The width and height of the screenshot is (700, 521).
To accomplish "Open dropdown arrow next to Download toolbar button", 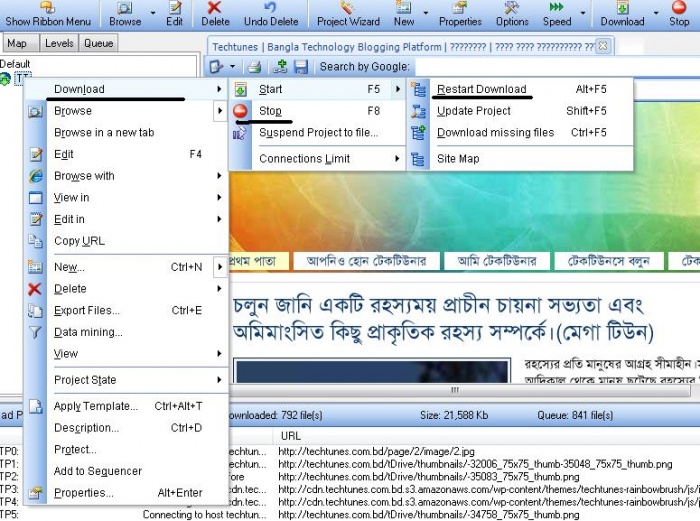I will point(656,13).
